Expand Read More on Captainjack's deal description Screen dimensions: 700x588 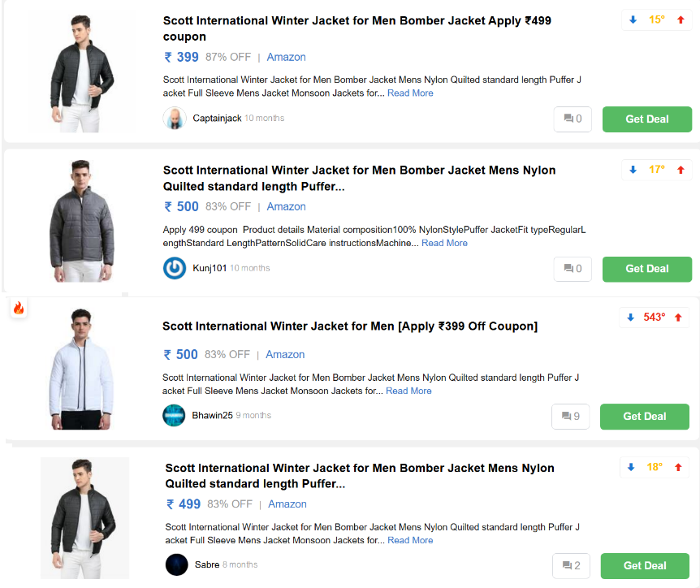click(410, 93)
